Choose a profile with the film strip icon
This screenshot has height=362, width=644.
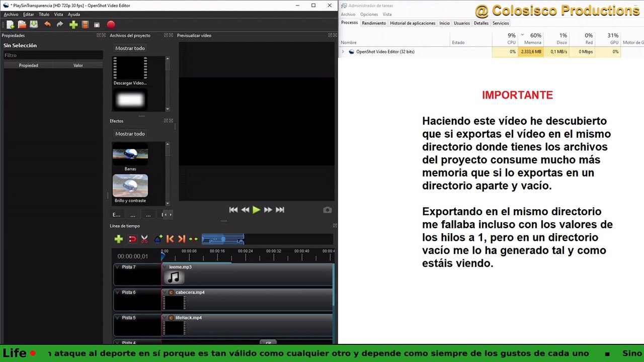[x=85, y=24]
